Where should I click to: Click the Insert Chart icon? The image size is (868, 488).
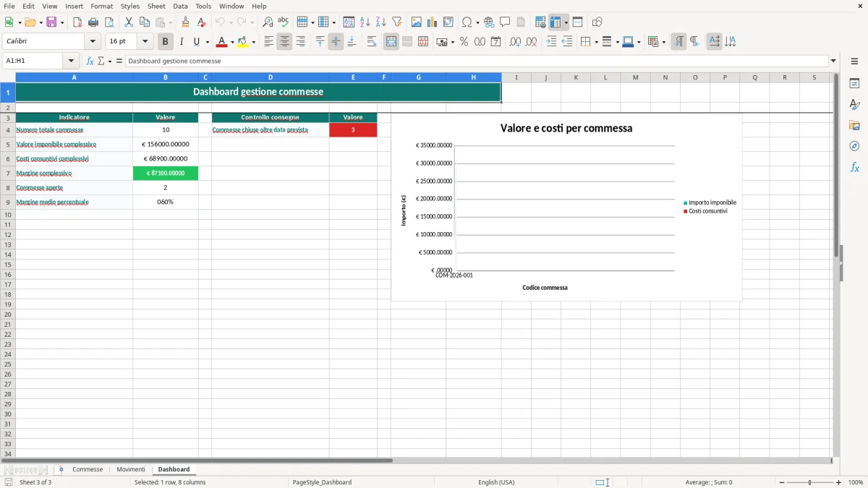coord(433,22)
